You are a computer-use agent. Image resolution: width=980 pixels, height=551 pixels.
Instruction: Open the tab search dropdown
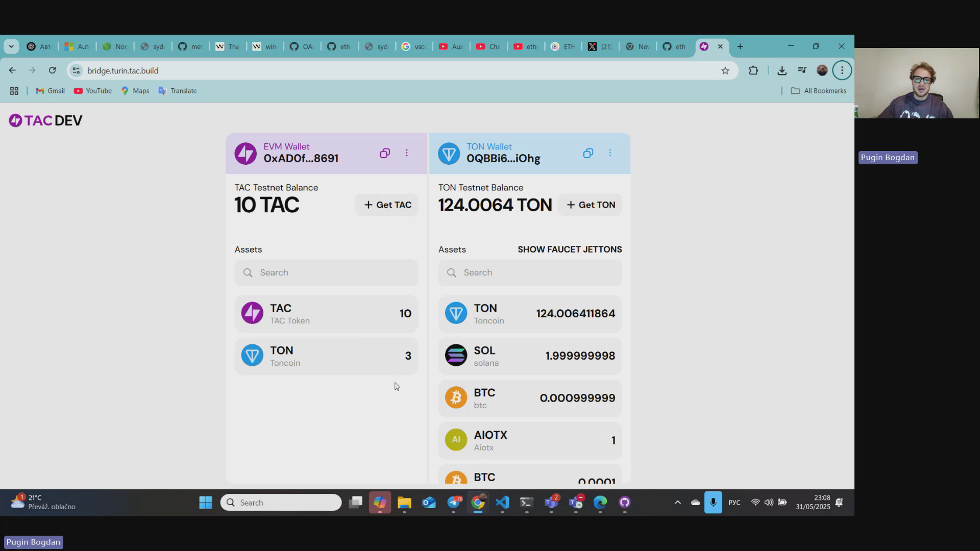point(11,46)
